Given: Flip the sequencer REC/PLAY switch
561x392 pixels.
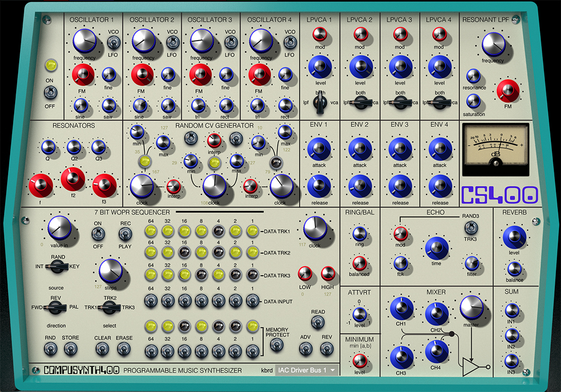Looking at the screenshot, I should click(x=125, y=235).
